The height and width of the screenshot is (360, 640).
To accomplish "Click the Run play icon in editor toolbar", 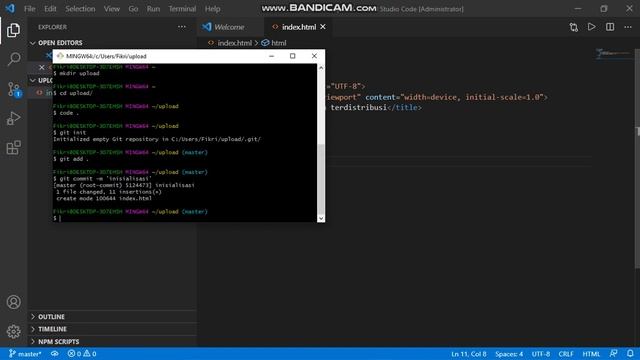I will (x=591, y=27).
